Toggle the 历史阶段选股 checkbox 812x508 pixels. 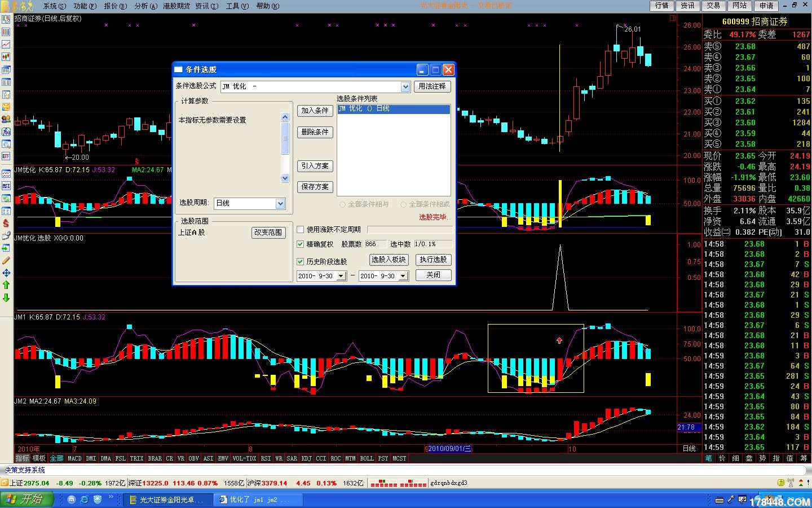click(x=301, y=261)
